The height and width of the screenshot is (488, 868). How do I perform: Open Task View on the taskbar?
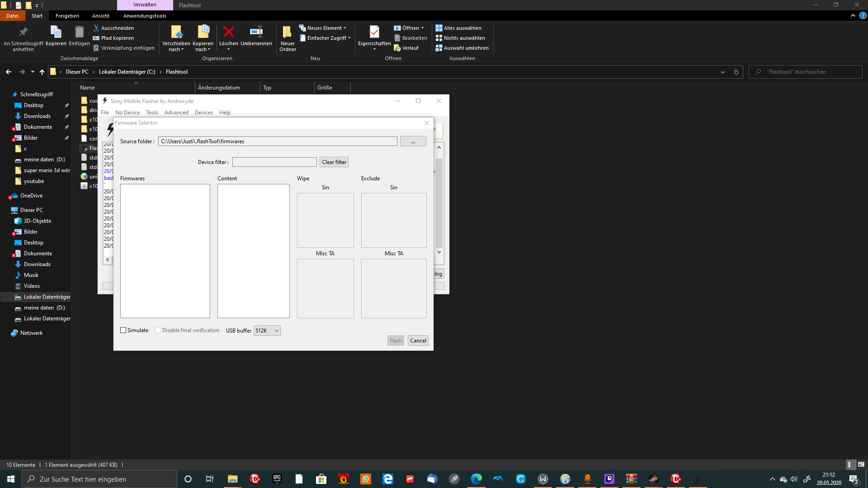click(x=210, y=479)
